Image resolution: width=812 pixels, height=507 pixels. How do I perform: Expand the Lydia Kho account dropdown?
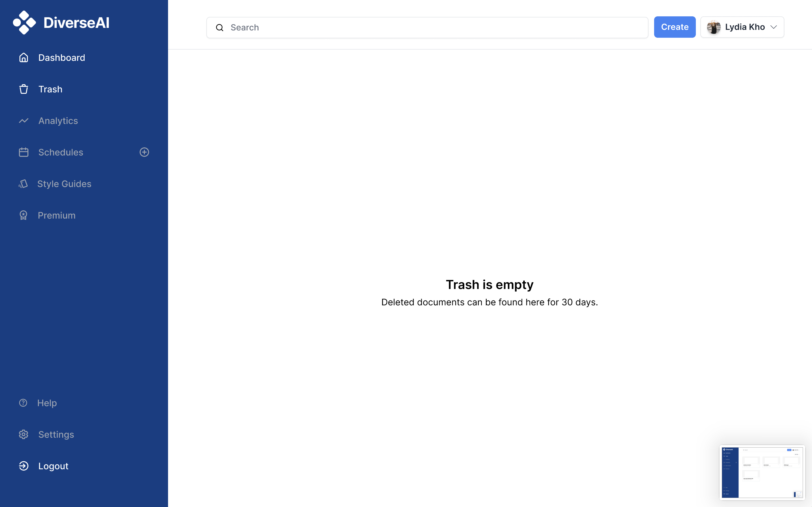[774, 27]
